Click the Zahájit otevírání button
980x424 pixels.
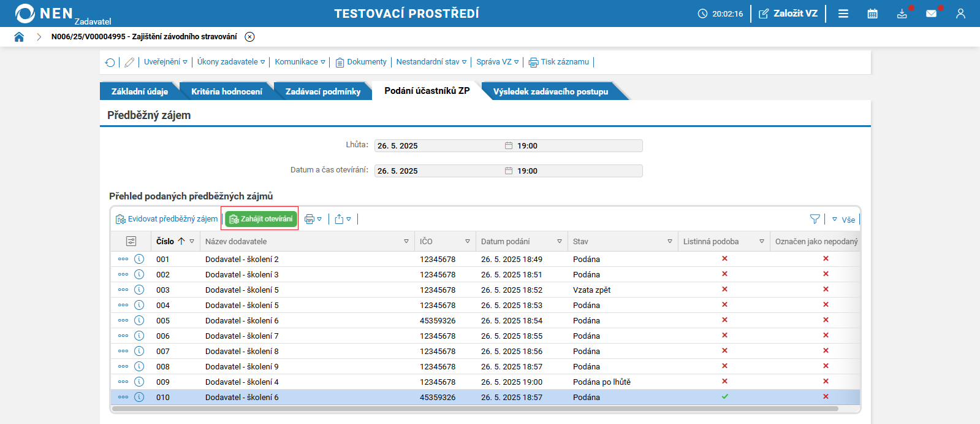[x=260, y=219]
